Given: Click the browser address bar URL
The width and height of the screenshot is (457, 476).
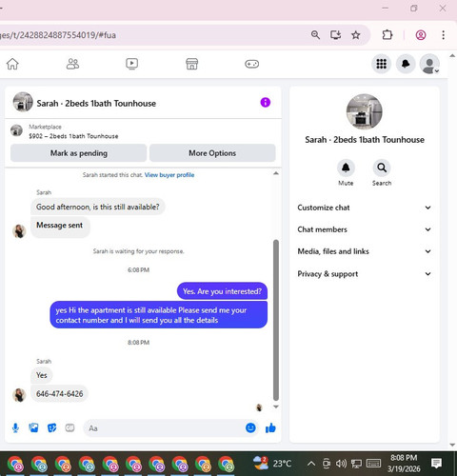Looking at the screenshot, I should [x=58, y=35].
